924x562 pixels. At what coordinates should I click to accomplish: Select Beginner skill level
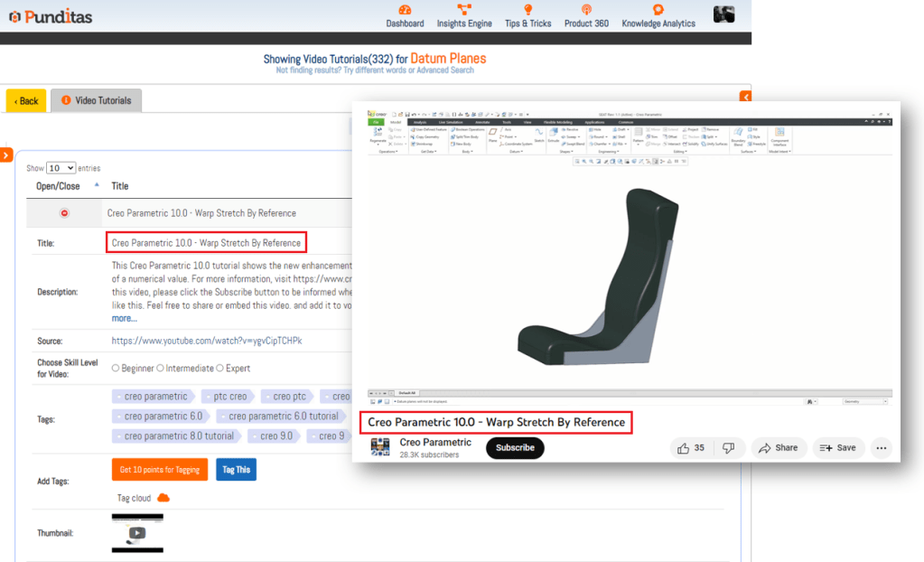coord(116,369)
